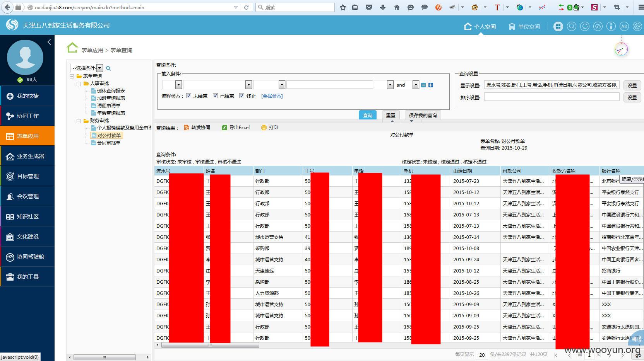
Task: Click 设置 button for 排序设置
Action: point(632,97)
